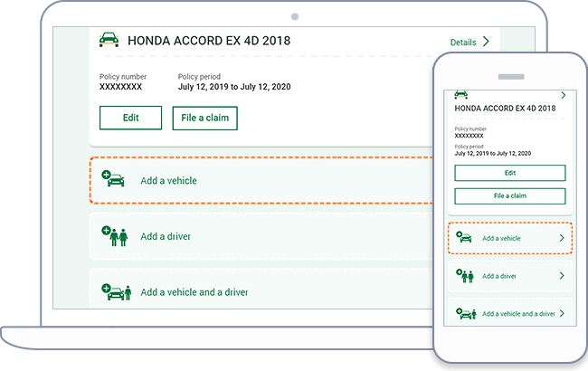588x371 pixels.
Task: Tap XXXXXXXX policy number on phone
Action: tap(469, 136)
